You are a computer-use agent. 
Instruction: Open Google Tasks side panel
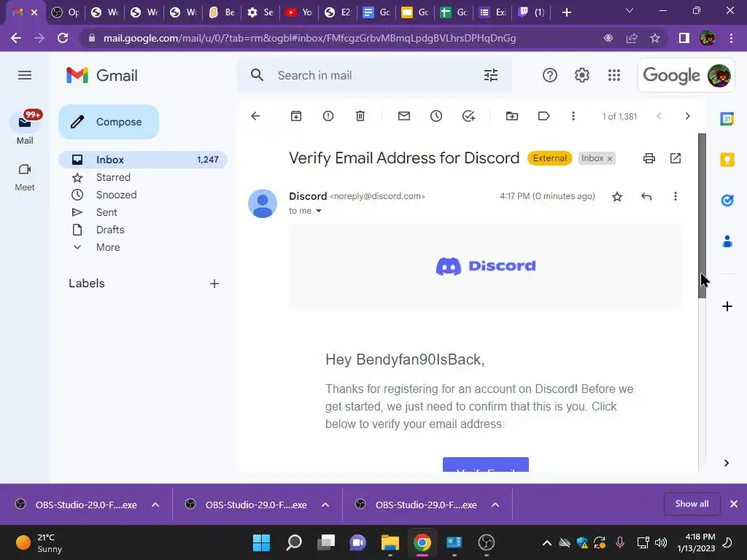coord(727,201)
